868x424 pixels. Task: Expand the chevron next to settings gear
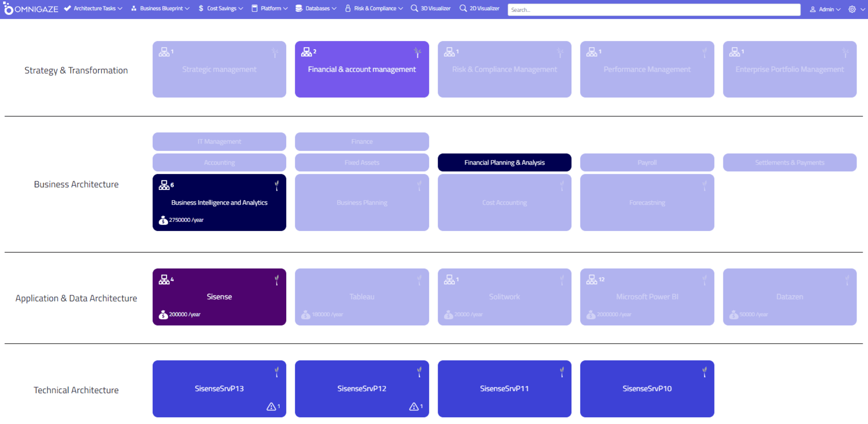(863, 9)
